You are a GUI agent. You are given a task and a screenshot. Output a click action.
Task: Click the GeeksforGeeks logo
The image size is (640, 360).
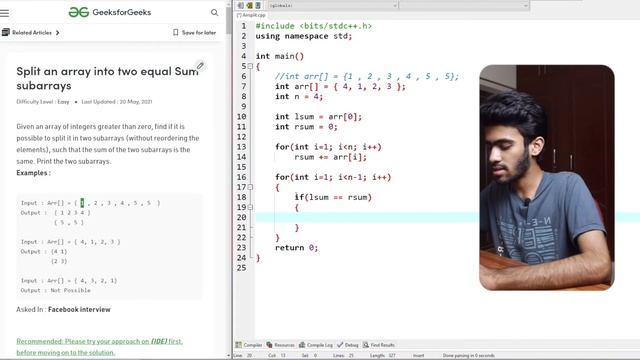click(x=110, y=12)
